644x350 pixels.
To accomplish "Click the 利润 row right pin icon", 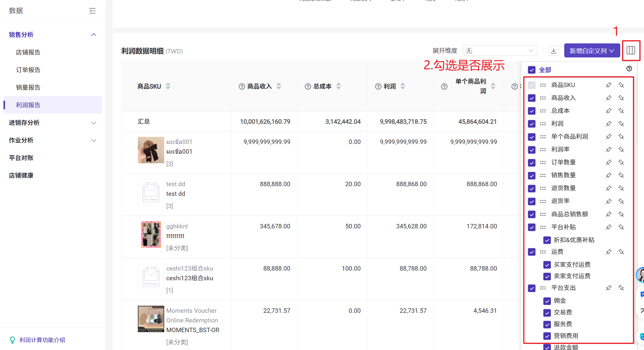I will coord(621,124).
